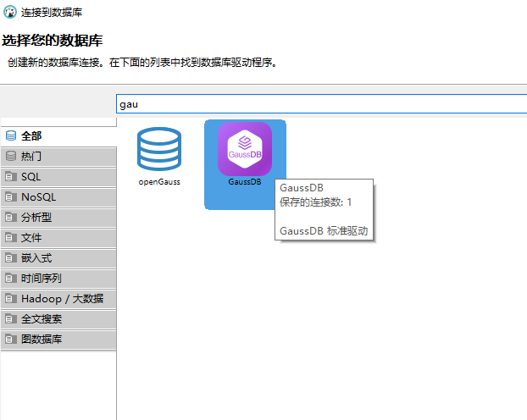Open the 时间序列 category tab

[58, 279]
